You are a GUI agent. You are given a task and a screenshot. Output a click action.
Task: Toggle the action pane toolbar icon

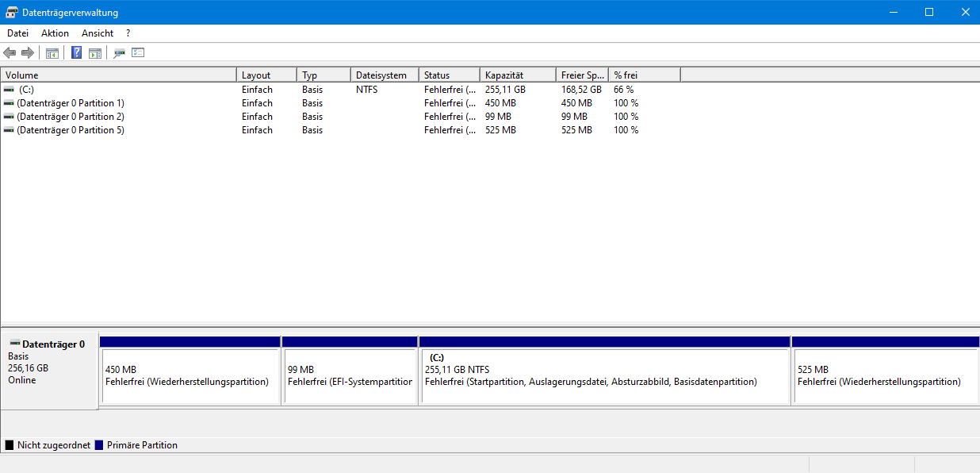95,53
